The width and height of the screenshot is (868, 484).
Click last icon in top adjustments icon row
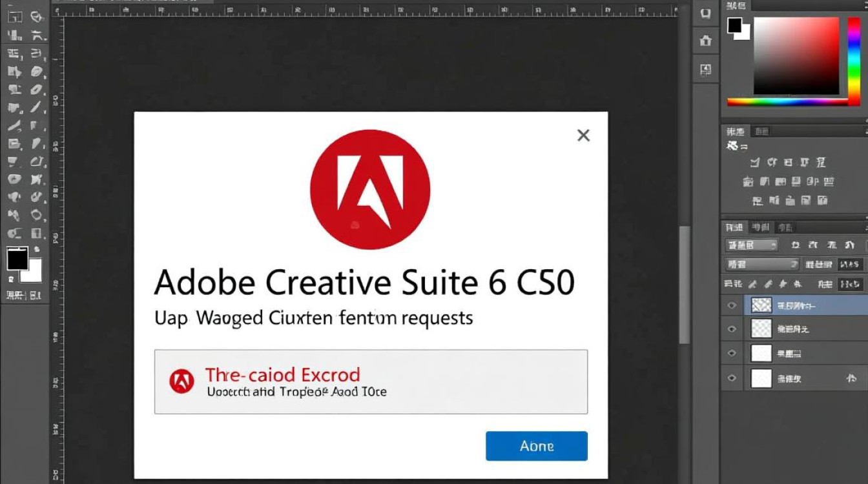[x=821, y=162]
